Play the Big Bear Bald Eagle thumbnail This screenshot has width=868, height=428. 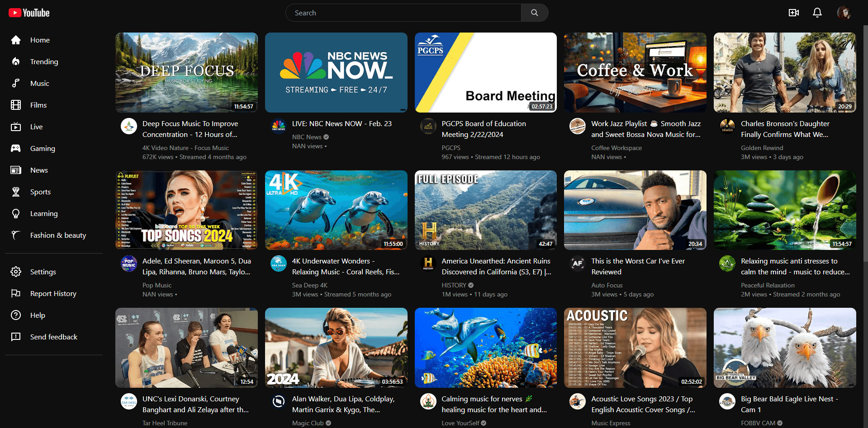(x=785, y=348)
